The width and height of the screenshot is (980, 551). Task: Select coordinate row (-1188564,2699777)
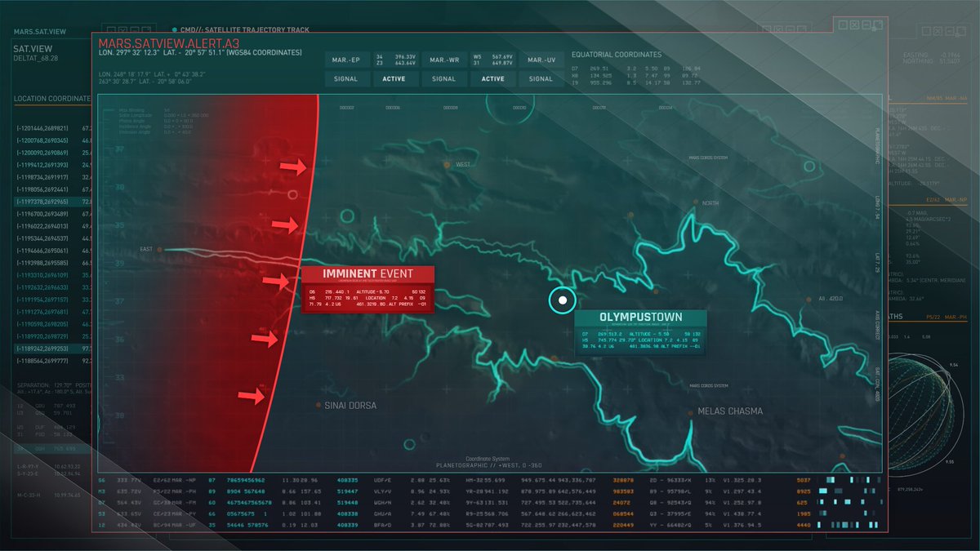click(x=42, y=360)
